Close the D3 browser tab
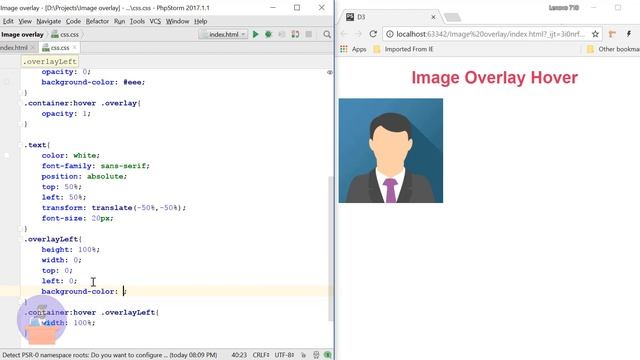This screenshot has height=360, width=640. point(433,17)
